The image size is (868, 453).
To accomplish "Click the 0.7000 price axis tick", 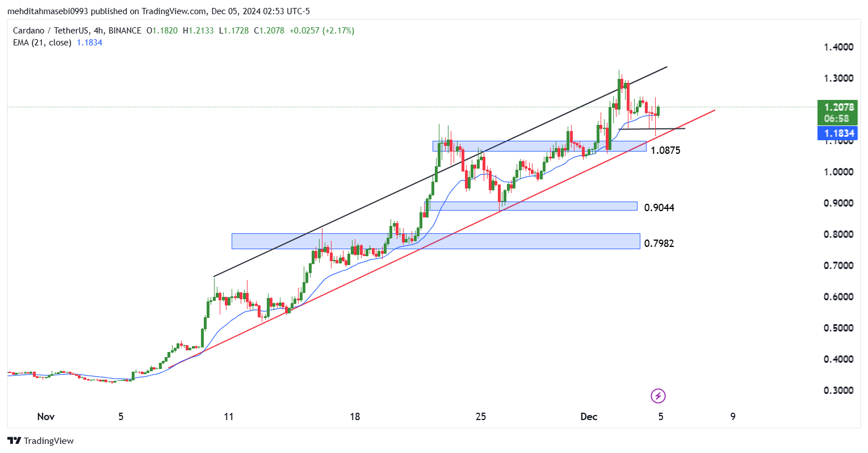I will [x=838, y=266].
